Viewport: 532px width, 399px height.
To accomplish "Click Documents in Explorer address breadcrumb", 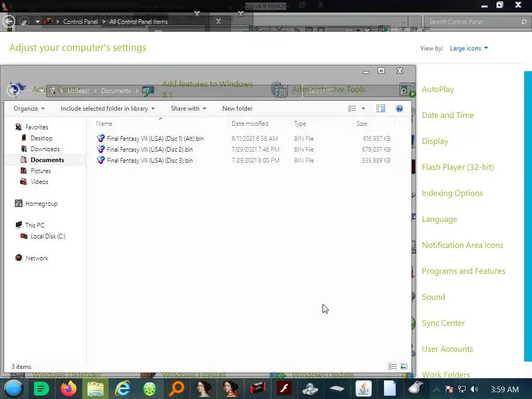I will click(x=116, y=90).
